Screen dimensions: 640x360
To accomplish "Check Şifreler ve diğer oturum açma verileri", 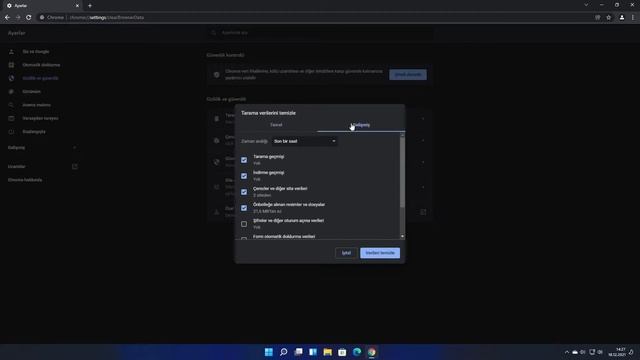I will [x=244, y=224].
